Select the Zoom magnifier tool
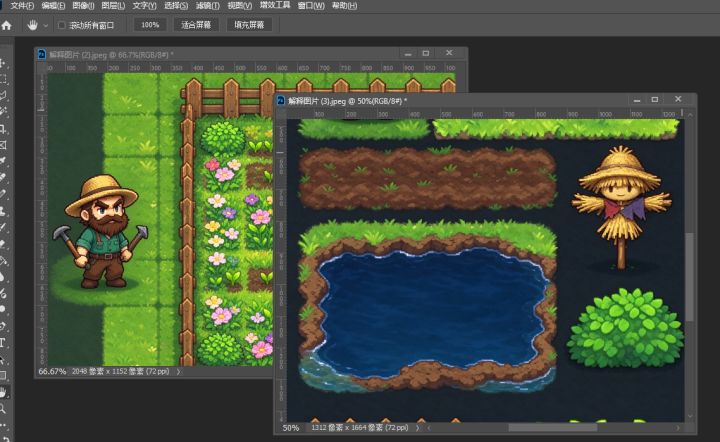Image resolution: width=720 pixels, height=442 pixels. [3, 408]
